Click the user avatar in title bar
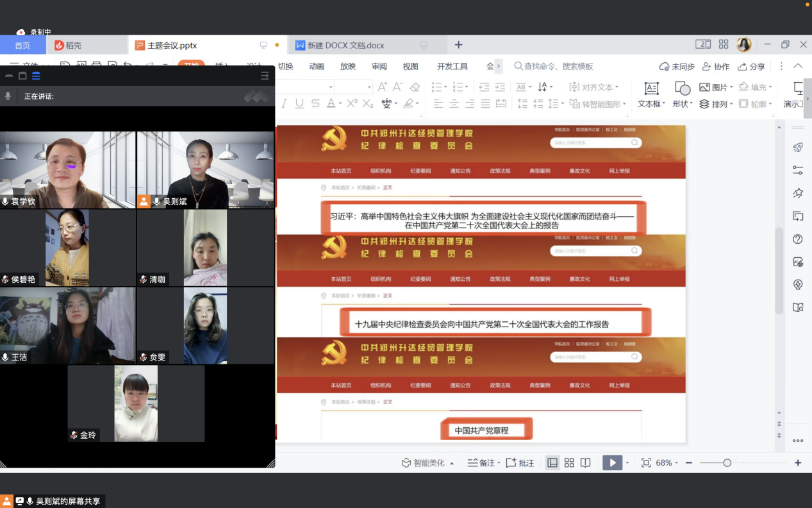 click(744, 44)
